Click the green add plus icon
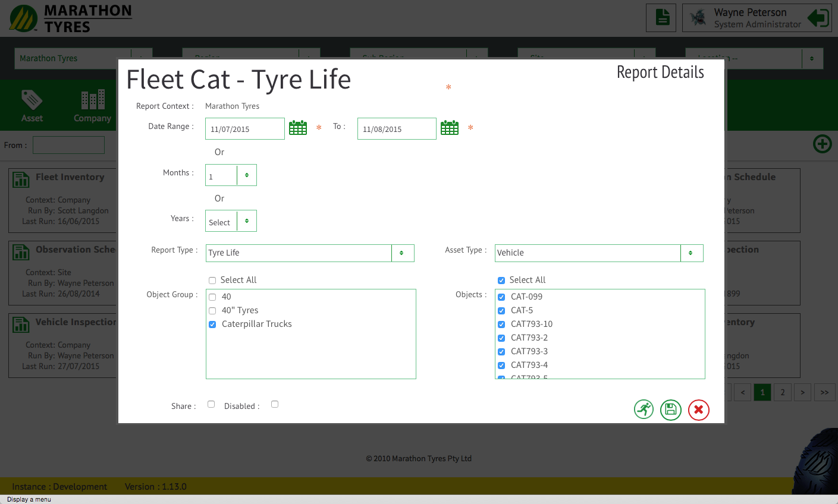 [x=823, y=144]
